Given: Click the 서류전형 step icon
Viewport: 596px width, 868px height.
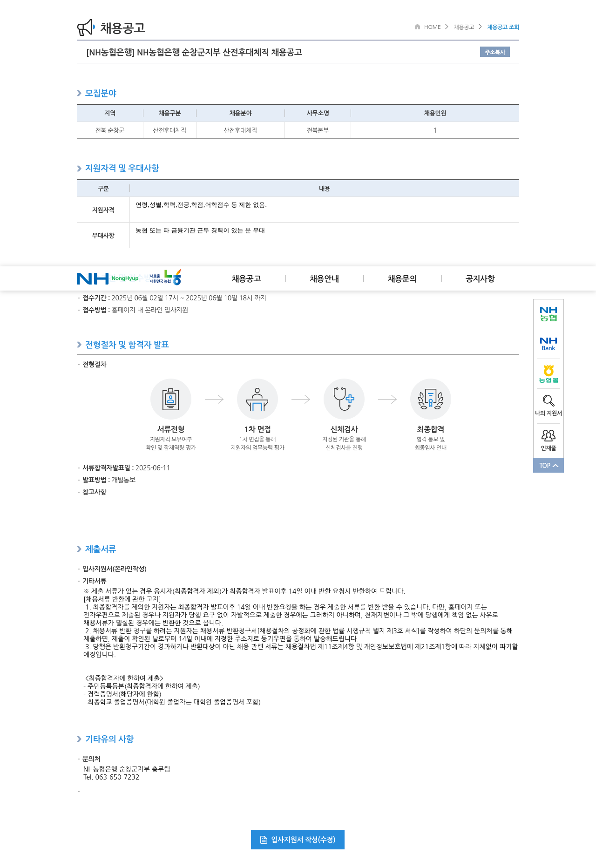Looking at the screenshot, I should (x=171, y=399).
